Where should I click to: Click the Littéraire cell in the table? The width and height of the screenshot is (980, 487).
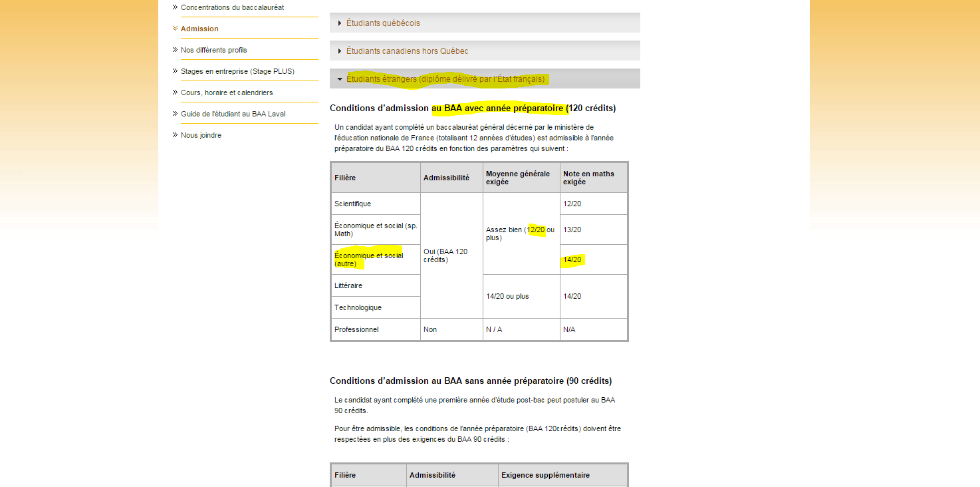(348, 285)
